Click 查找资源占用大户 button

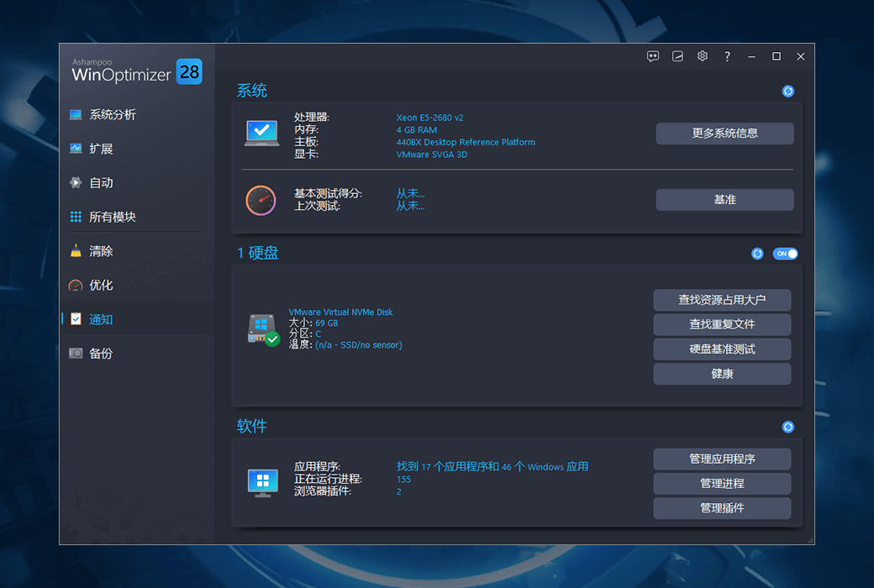tap(722, 301)
